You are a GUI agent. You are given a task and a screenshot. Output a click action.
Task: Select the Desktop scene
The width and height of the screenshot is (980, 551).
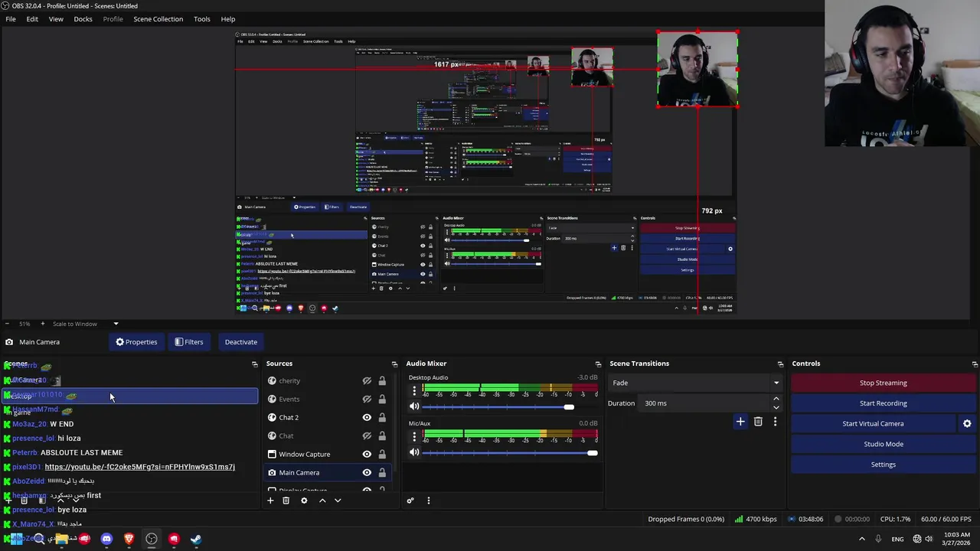130,396
